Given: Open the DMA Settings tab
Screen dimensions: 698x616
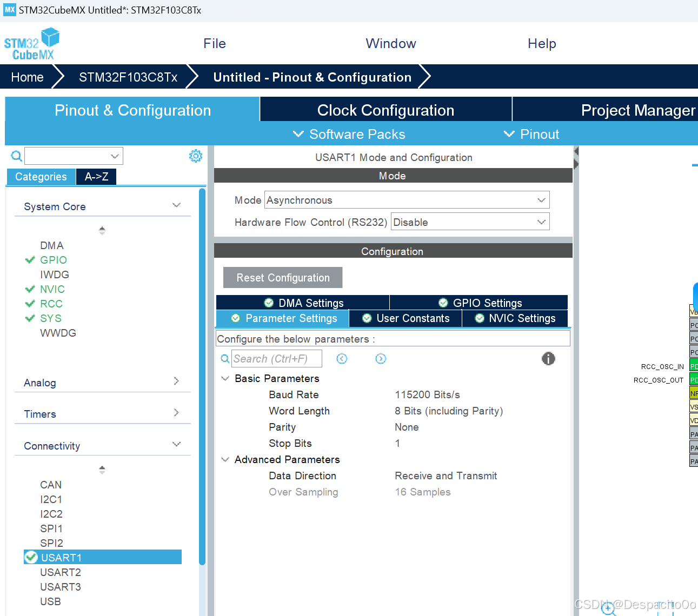Looking at the screenshot, I should 303,303.
